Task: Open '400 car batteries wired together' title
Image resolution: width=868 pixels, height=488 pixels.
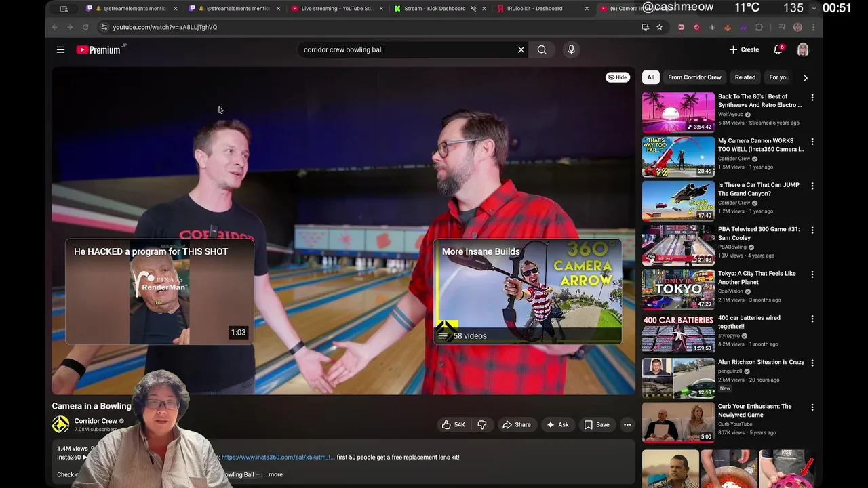Action: [x=749, y=322]
